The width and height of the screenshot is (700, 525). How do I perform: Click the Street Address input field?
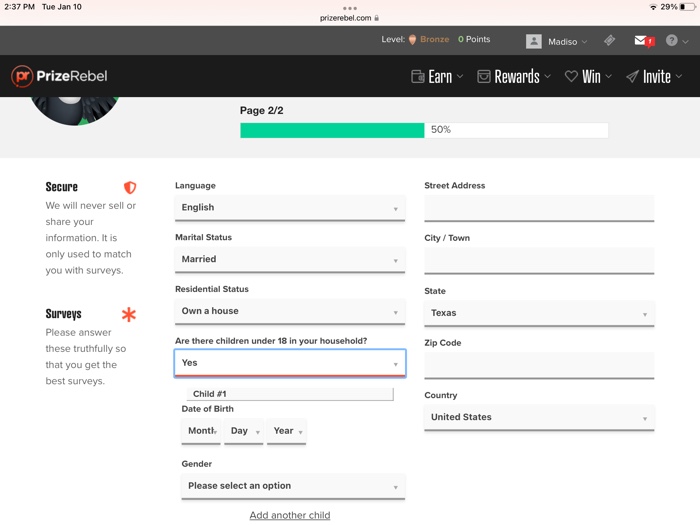click(x=539, y=208)
